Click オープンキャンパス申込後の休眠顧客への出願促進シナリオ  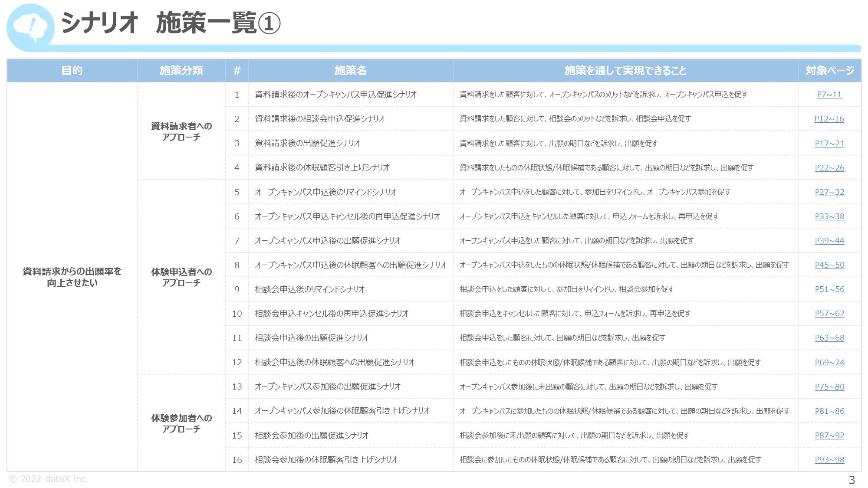[351, 265]
